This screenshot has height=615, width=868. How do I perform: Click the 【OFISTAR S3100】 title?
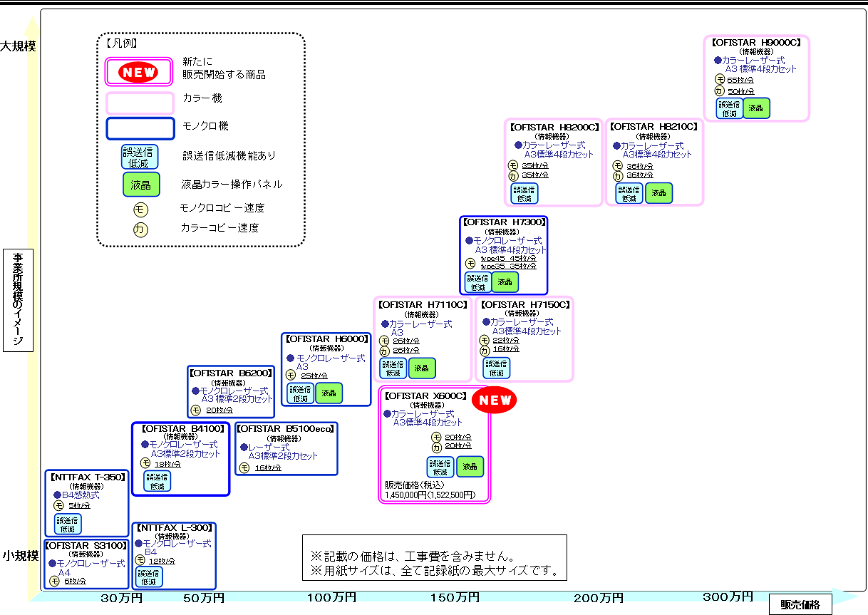(x=86, y=546)
